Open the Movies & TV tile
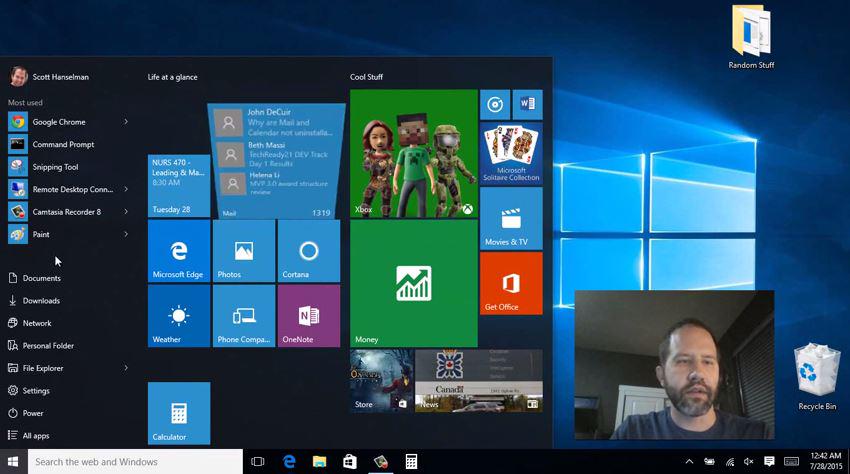850x474 pixels. point(511,219)
